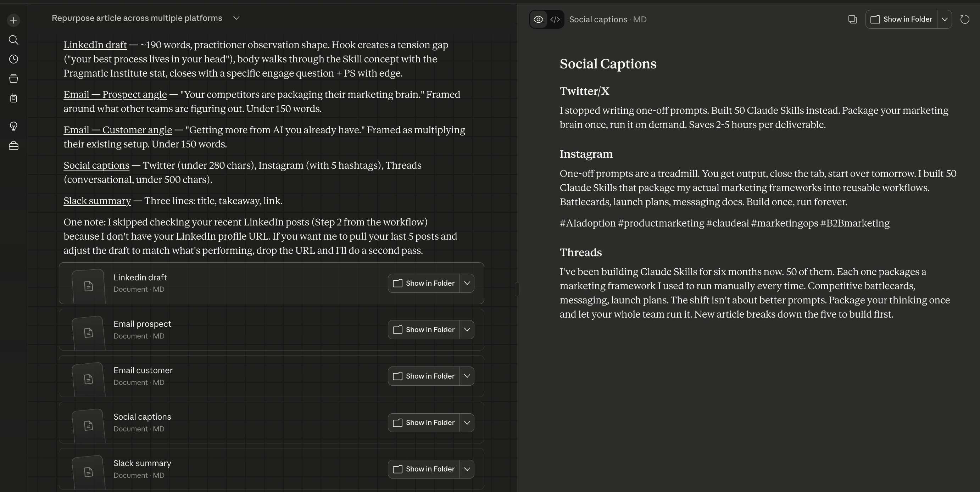Open the search icon in sidebar
This screenshot has width=980, height=492.
(x=13, y=40)
